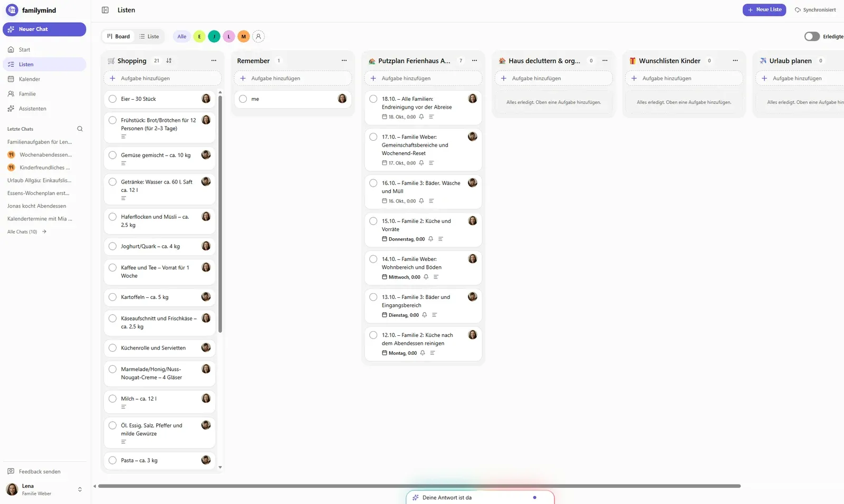The image size is (844, 504).
Task: Filter by teal member J
Action: coord(214,36)
